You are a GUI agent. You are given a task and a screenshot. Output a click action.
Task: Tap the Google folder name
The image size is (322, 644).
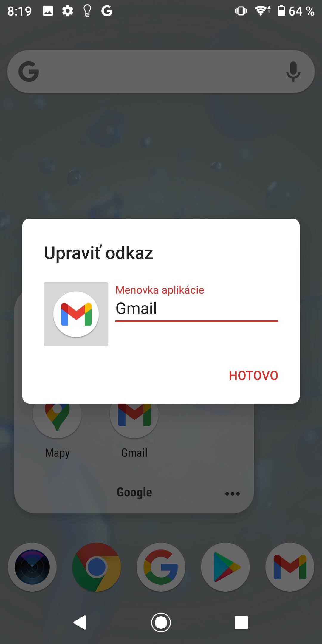point(134,492)
